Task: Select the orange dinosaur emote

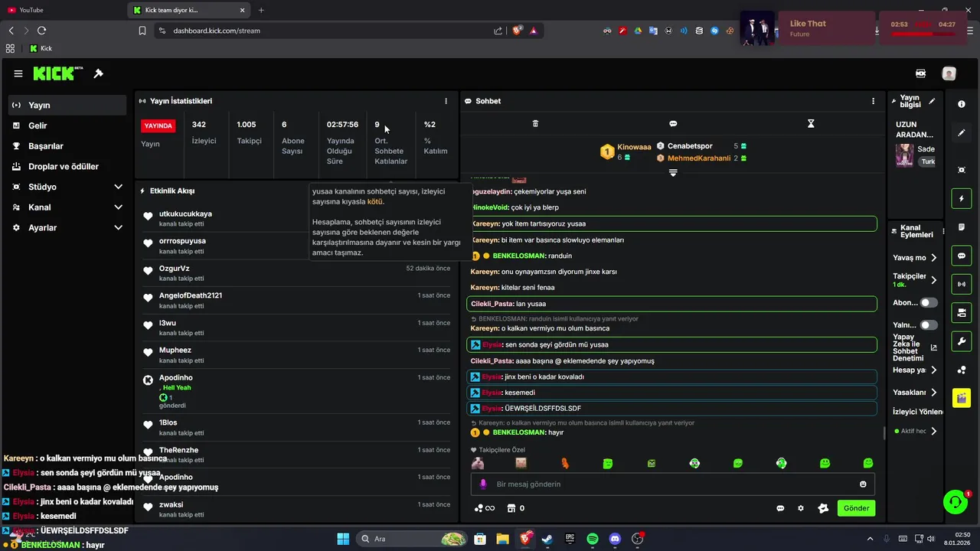Action: (x=565, y=463)
